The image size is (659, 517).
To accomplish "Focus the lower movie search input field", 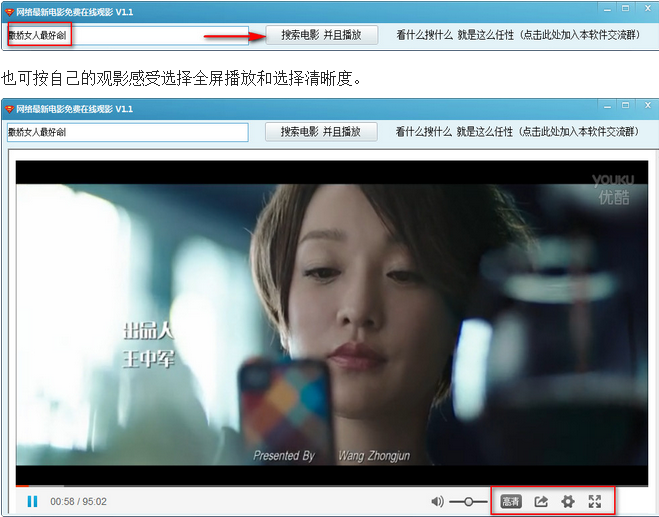I will pyautogui.click(x=128, y=132).
